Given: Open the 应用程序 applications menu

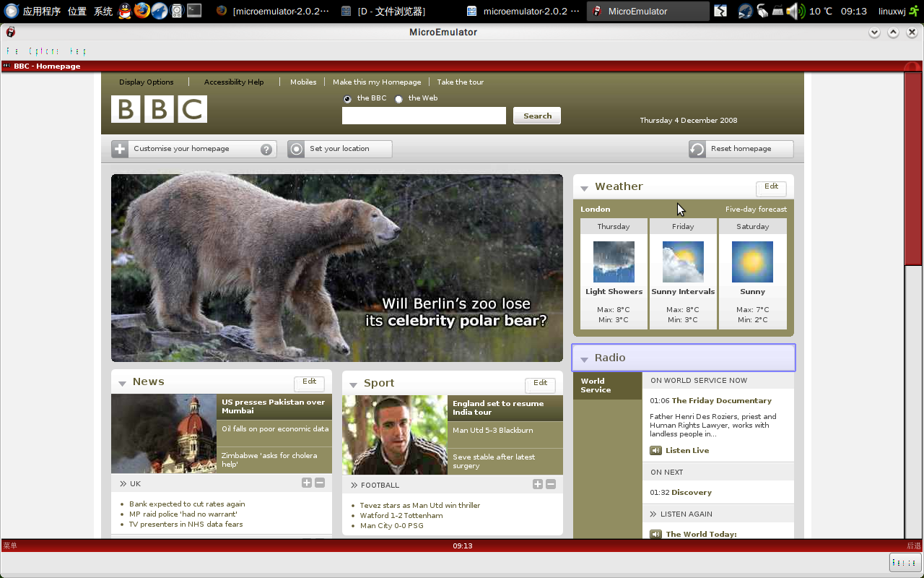Looking at the screenshot, I should tap(42, 11).
